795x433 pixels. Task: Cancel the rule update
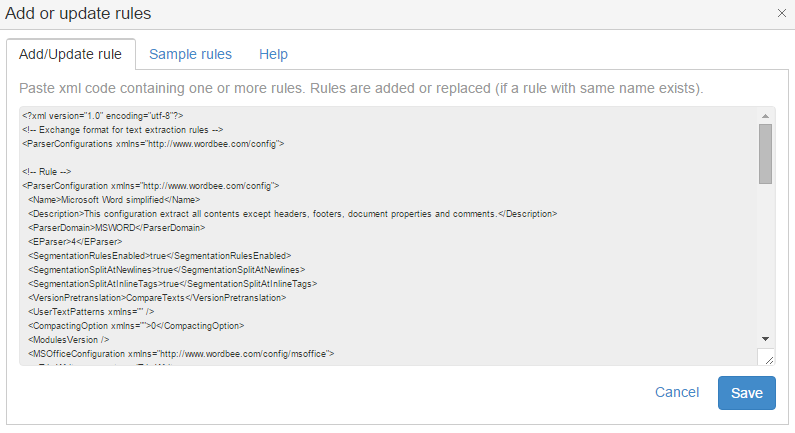(x=677, y=393)
